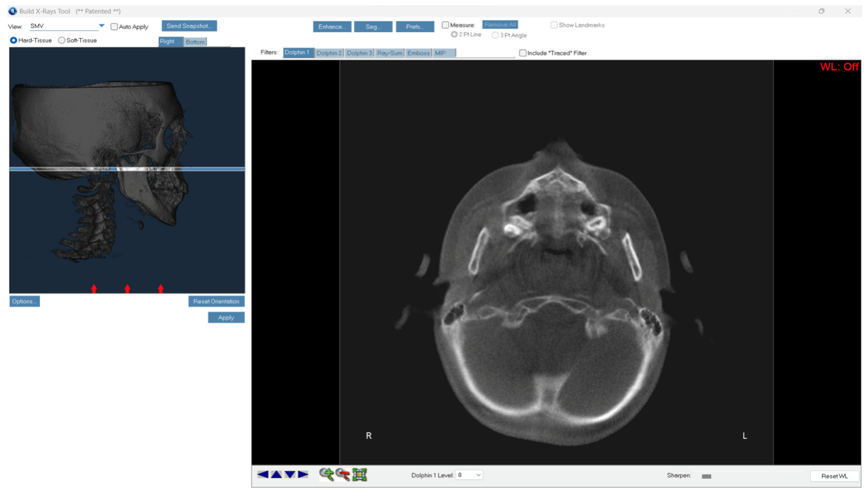
Task: Click the pan up arrow icon
Action: 276,474
